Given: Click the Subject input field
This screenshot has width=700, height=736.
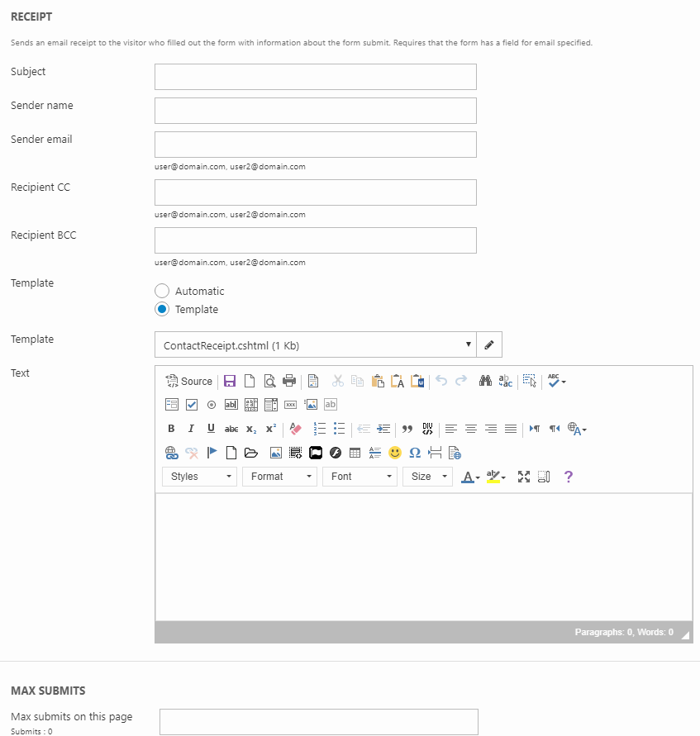Looking at the screenshot, I should (x=315, y=77).
